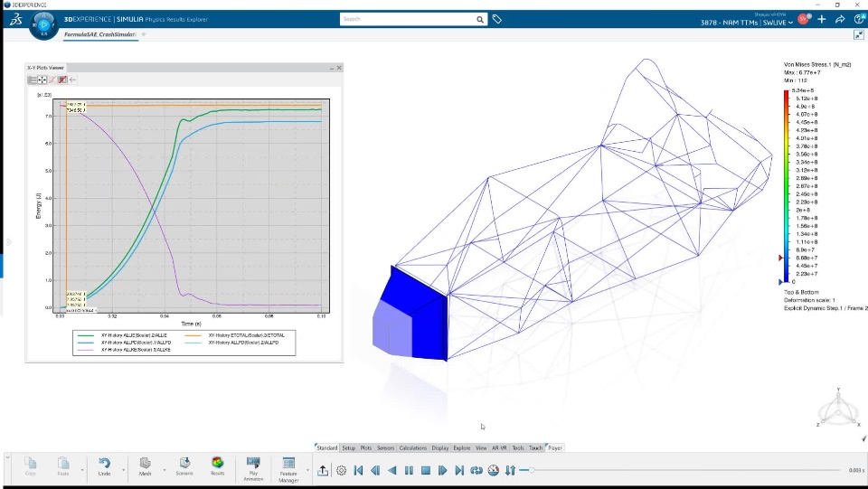Click the red pencil icon in X-Y Plots Viewer
The height and width of the screenshot is (489, 868).
pyautogui.click(x=52, y=80)
